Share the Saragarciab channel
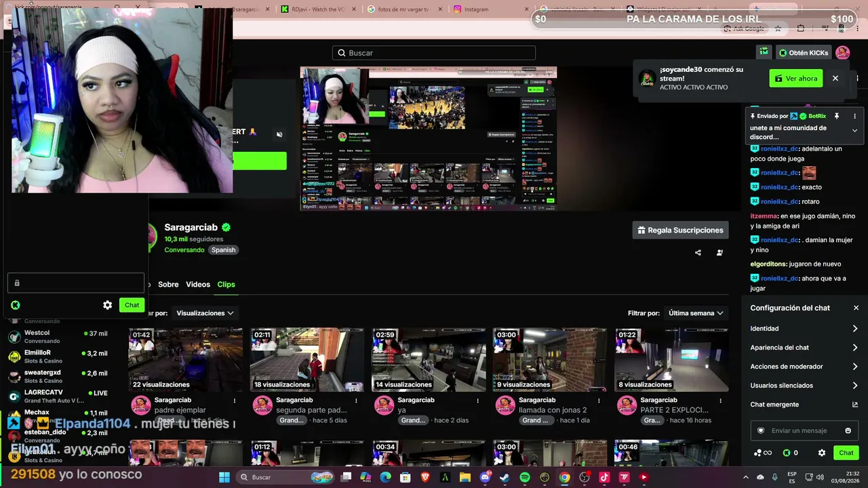The width and height of the screenshot is (868, 488). (698, 253)
